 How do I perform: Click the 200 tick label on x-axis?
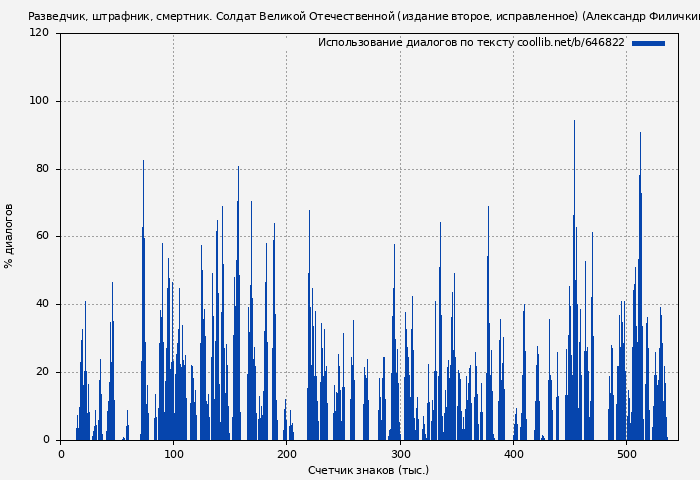pos(287,454)
